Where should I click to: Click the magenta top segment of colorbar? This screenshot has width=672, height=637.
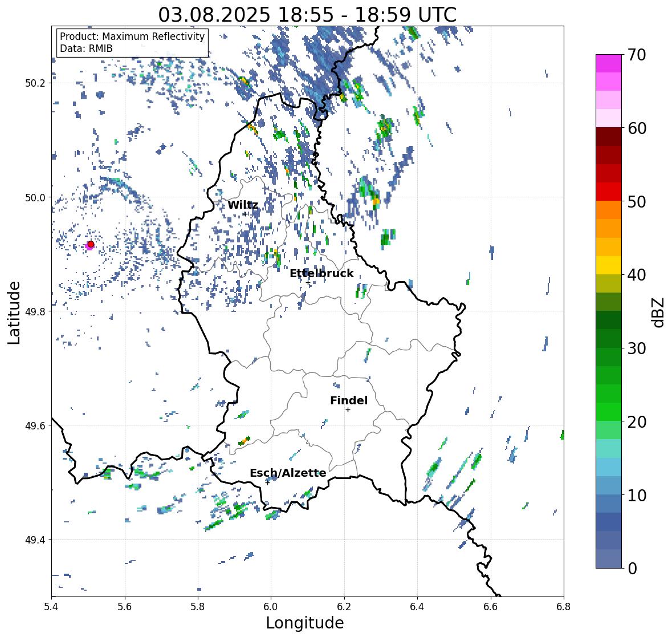pyautogui.click(x=609, y=63)
